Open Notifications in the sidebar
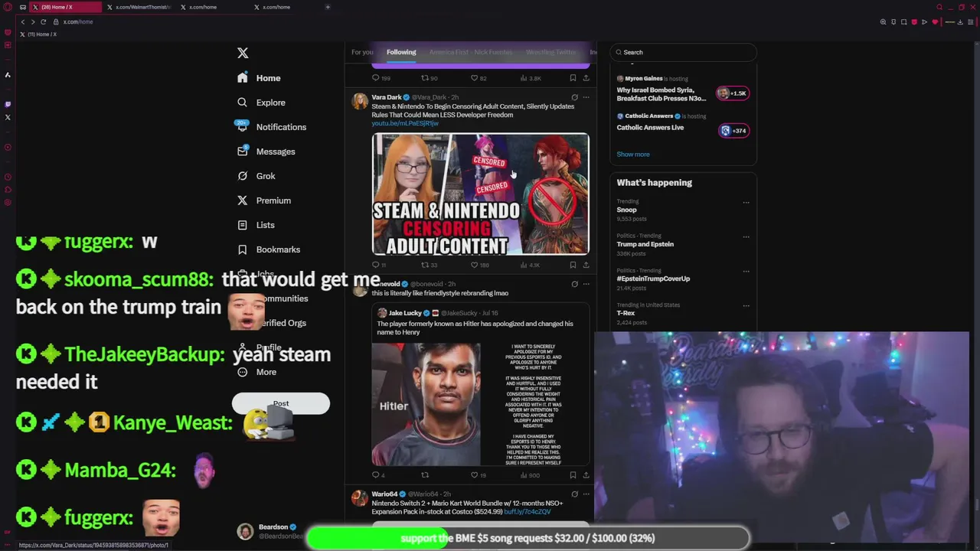 271,127
